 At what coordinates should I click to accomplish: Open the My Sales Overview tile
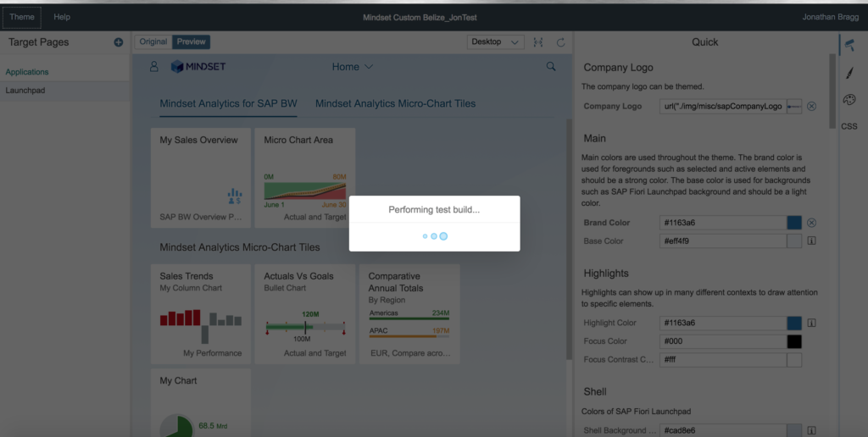201,178
